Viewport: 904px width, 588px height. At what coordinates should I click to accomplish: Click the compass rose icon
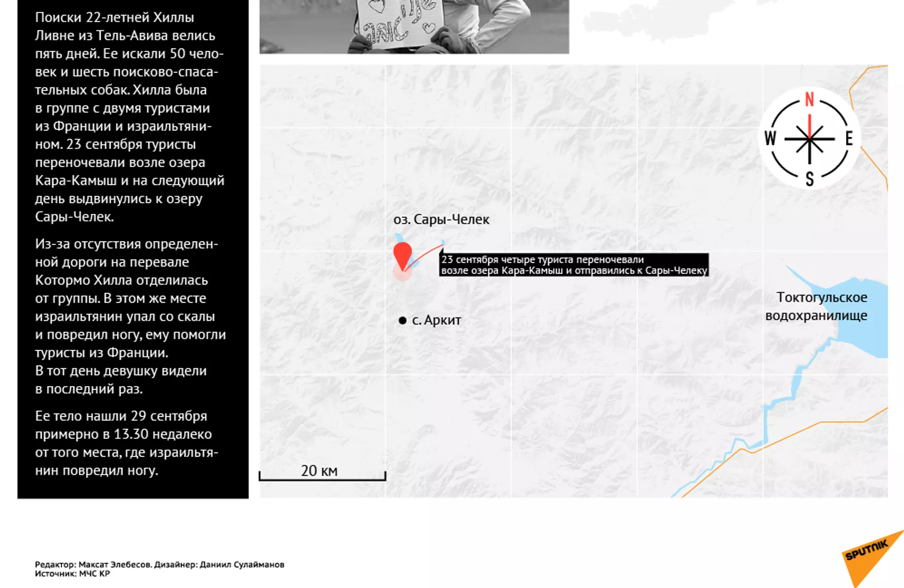click(x=809, y=139)
